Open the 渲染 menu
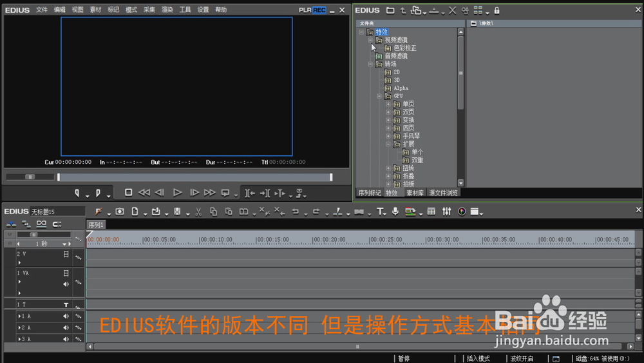 tap(167, 10)
